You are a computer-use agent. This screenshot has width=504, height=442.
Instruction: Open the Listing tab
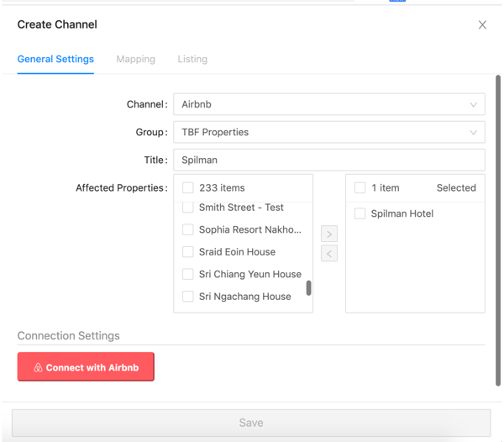192,59
